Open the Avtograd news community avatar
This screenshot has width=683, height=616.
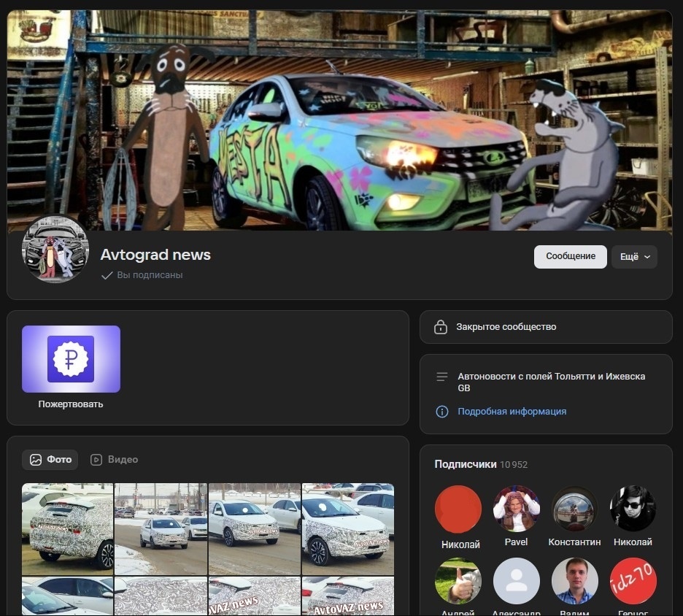coord(55,249)
